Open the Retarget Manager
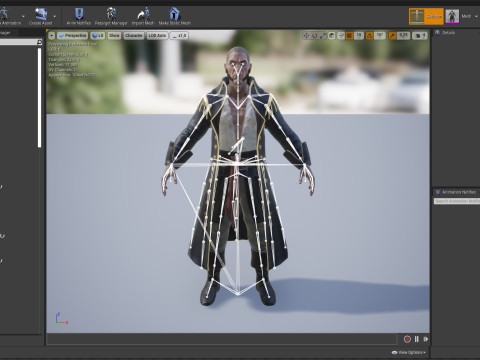Viewport: 480px width, 360px height. point(111,16)
